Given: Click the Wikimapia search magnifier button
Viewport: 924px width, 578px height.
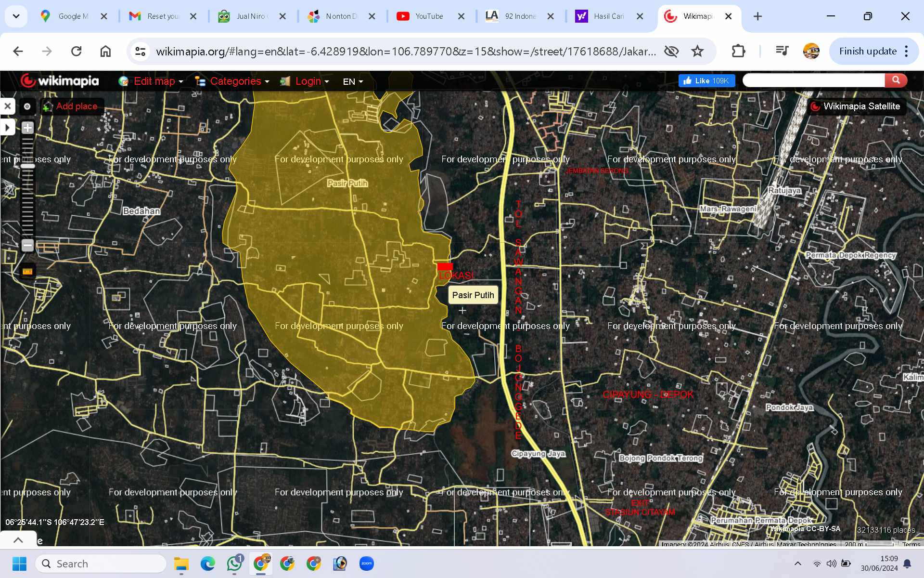Looking at the screenshot, I should click(x=896, y=80).
